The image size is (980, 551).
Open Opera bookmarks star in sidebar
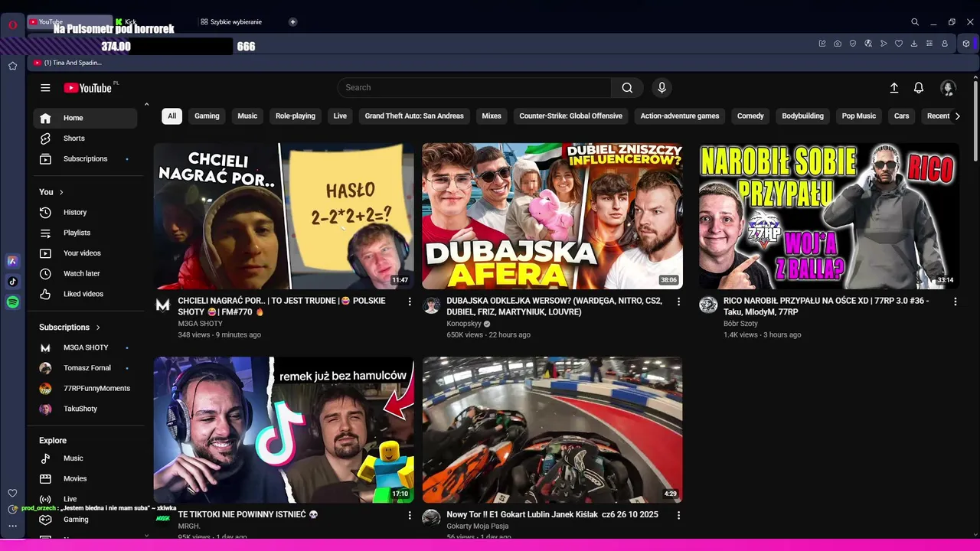coord(13,66)
